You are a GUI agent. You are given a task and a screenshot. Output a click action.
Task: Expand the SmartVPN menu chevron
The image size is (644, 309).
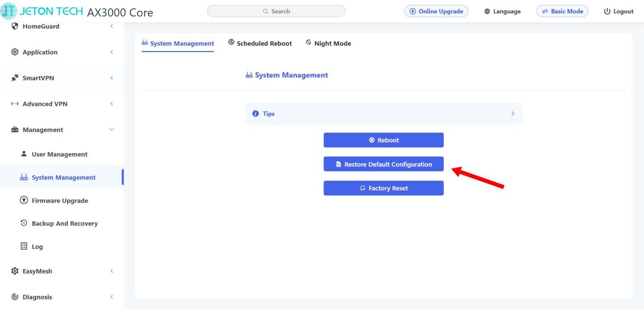pos(112,78)
